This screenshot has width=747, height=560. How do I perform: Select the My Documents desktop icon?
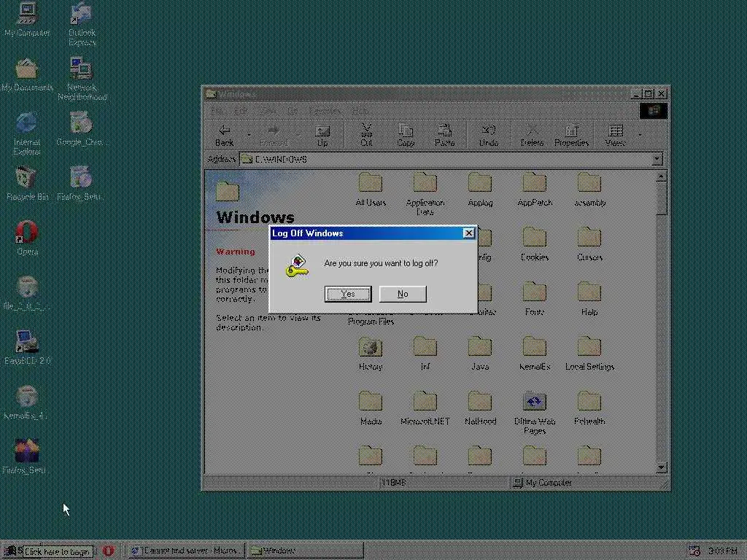click(27, 75)
